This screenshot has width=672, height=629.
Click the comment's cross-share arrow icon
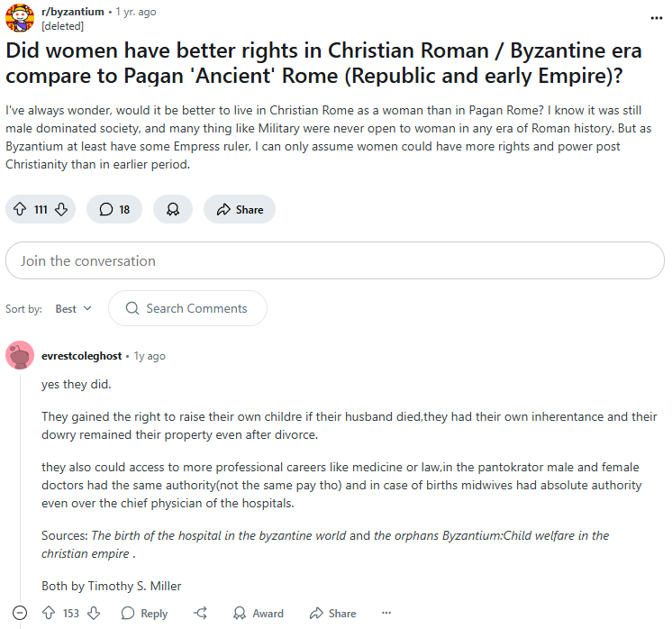[201, 613]
